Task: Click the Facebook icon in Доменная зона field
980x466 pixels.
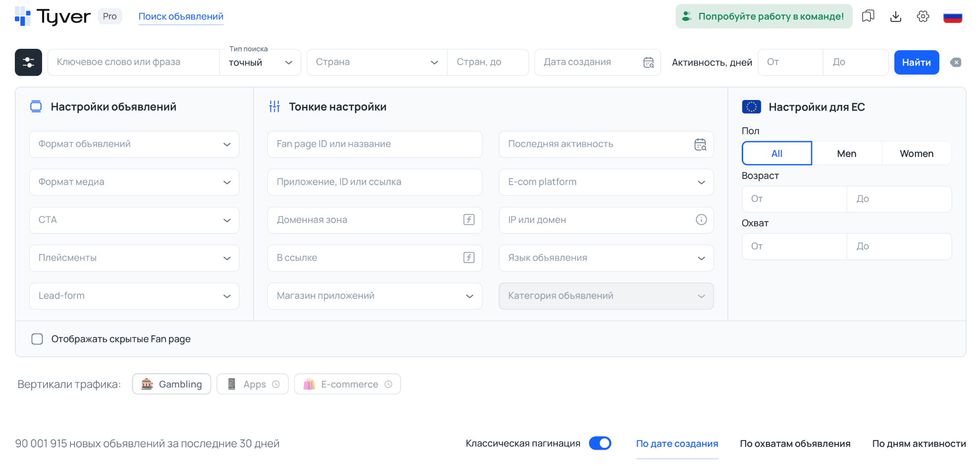Action: click(x=468, y=220)
